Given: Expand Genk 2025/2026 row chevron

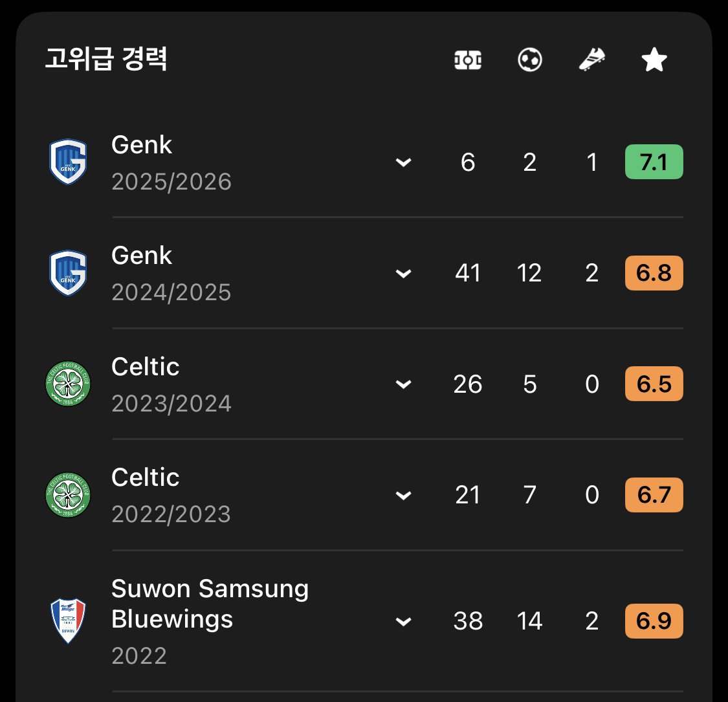Looking at the screenshot, I should pyautogui.click(x=403, y=162).
